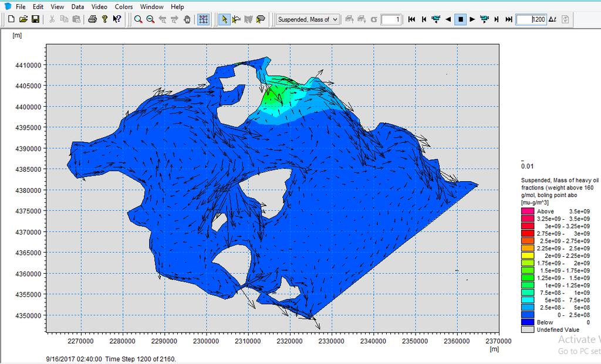Open a file with folder icon
This screenshot has width=601, height=364.
pyautogui.click(x=23, y=19)
